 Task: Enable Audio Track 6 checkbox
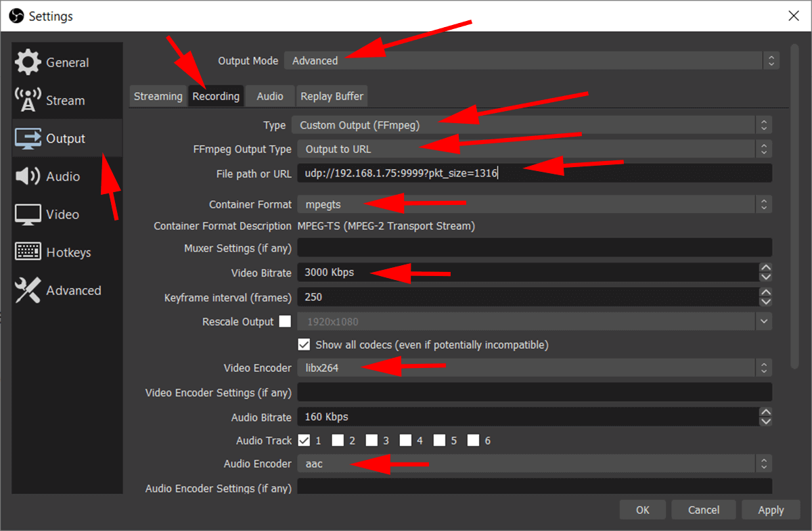pos(473,440)
